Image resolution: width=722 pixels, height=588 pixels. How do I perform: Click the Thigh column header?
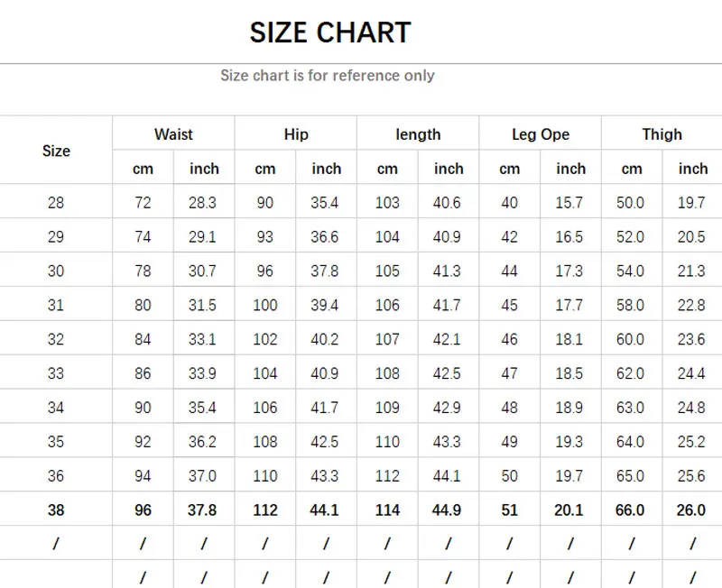(x=662, y=134)
